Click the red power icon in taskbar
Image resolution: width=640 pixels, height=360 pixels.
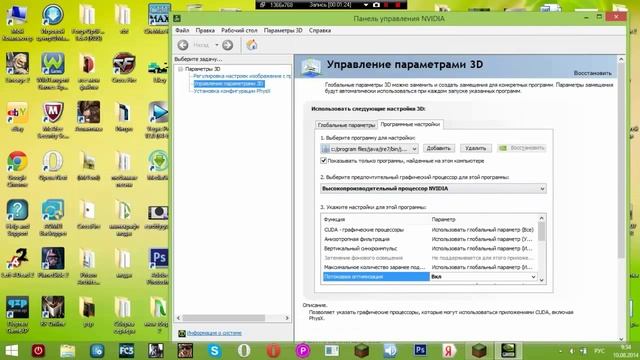[38, 351]
